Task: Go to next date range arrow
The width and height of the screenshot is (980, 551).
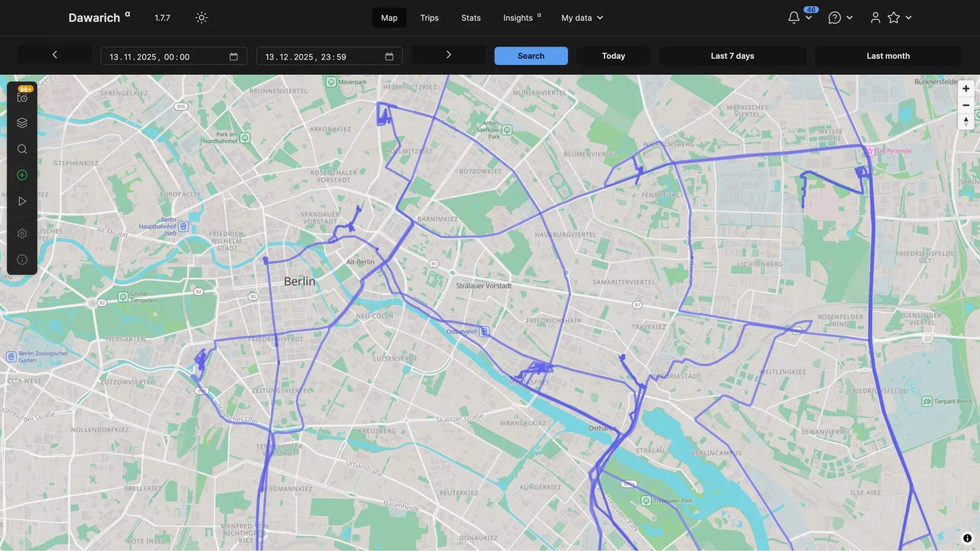Action: pyautogui.click(x=448, y=55)
